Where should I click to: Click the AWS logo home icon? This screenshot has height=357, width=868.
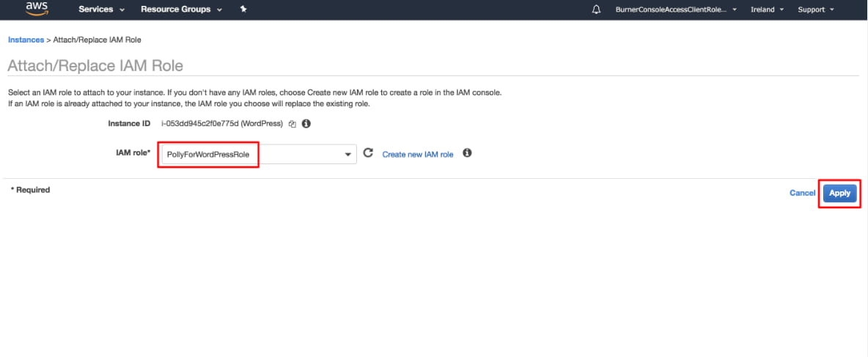pyautogui.click(x=37, y=9)
